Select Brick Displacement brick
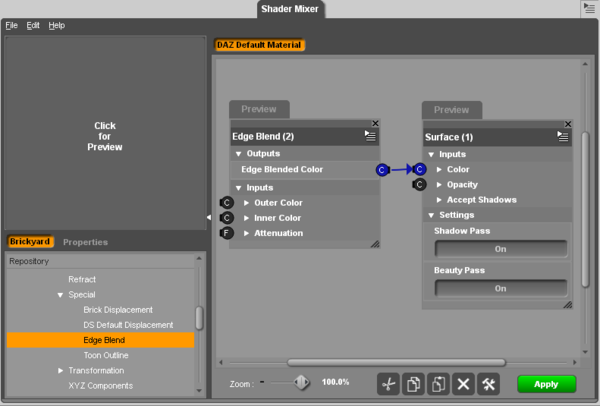Screen dimensions: 600x406 click(x=118, y=310)
